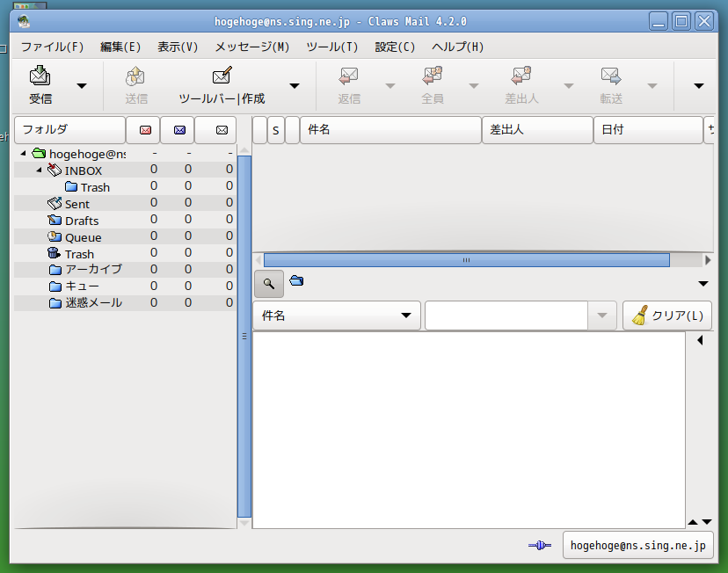Open the dropdown arrow next to 受信

pos(82,86)
